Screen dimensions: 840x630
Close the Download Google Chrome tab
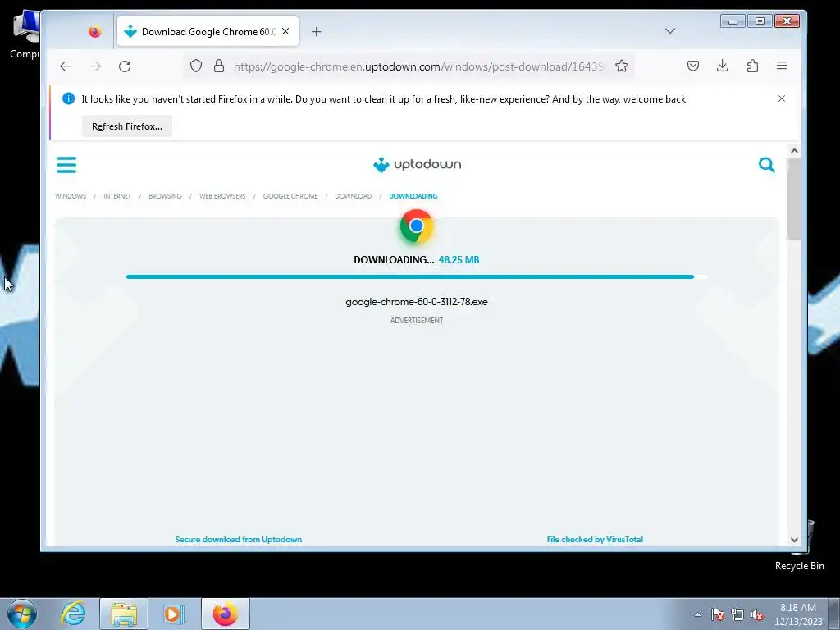click(x=285, y=31)
